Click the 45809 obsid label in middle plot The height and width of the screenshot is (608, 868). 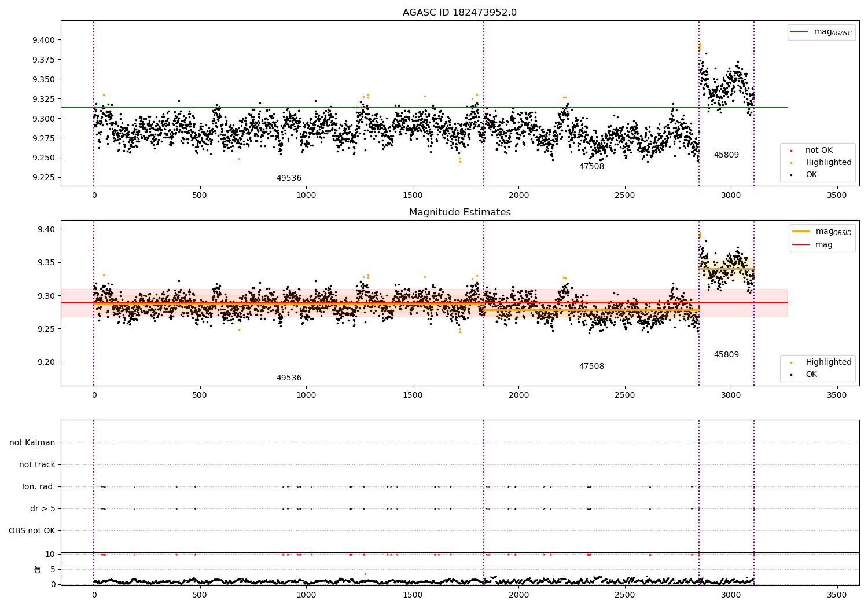726,355
